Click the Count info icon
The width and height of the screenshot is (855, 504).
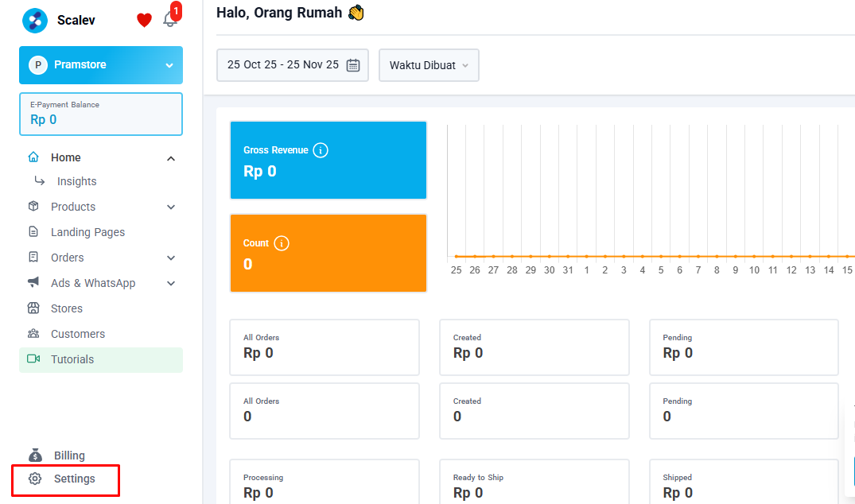(x=282, y=243)
